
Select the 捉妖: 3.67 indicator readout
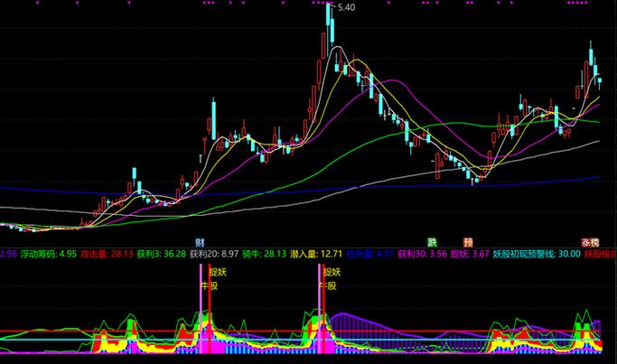click(470, 254)
